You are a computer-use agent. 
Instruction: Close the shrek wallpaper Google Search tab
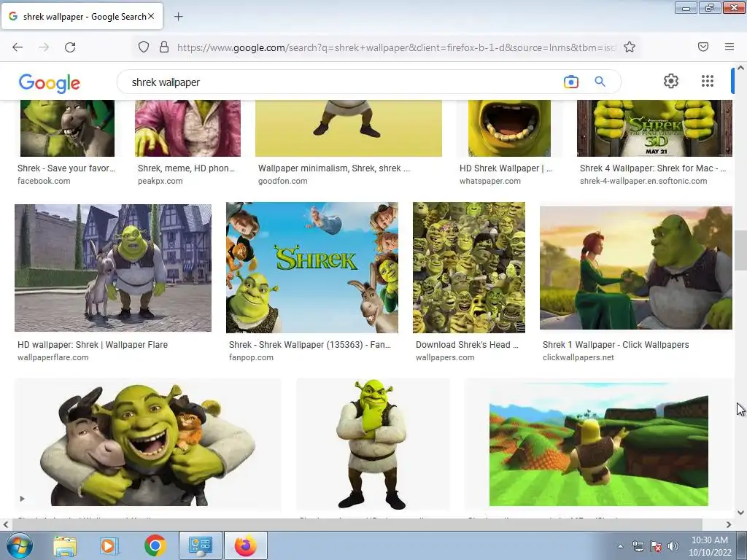click(151, 16)
